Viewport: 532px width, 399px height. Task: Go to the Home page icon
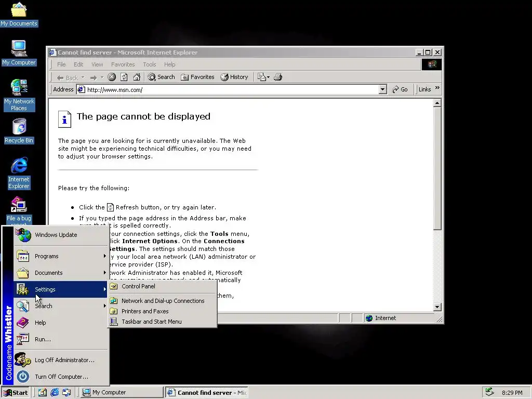coord(137,77)
